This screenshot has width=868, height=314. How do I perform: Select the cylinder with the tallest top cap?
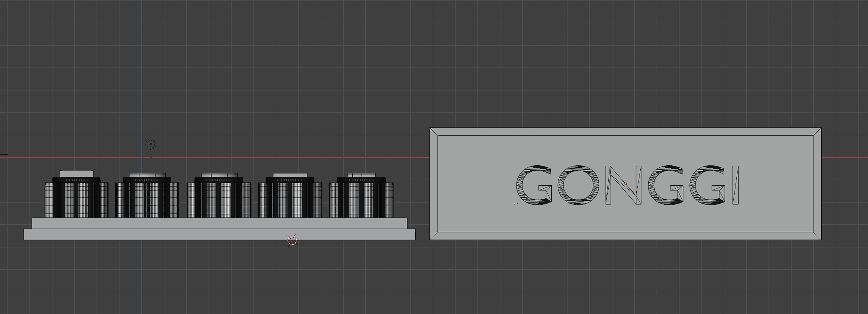click(76, 194)
